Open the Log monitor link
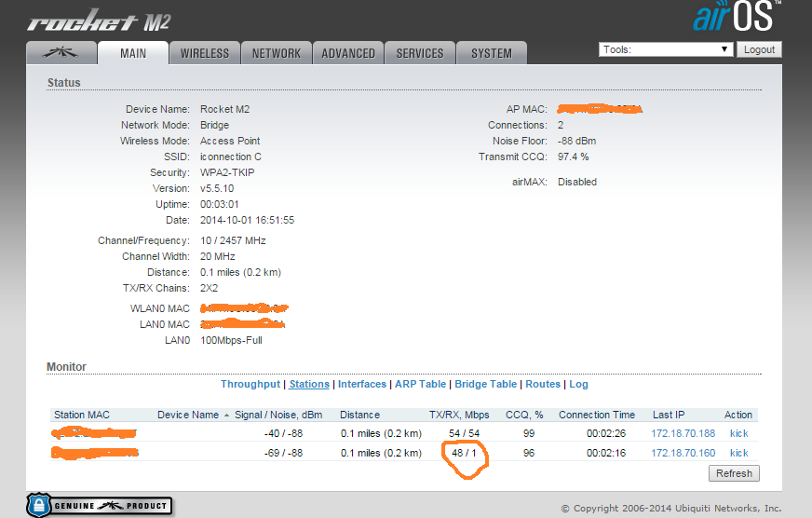 (578, 384)
